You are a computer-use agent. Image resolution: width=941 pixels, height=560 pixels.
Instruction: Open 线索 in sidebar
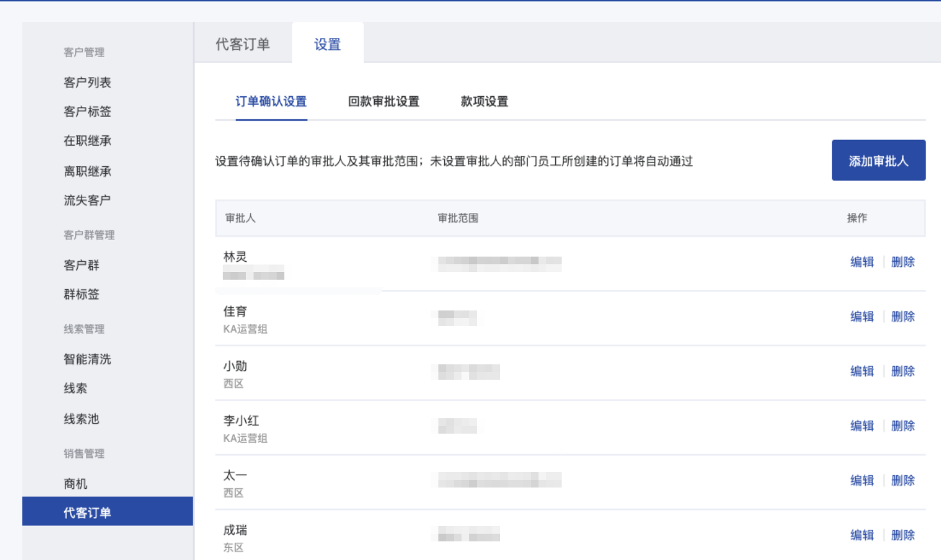tap(75, 388)
